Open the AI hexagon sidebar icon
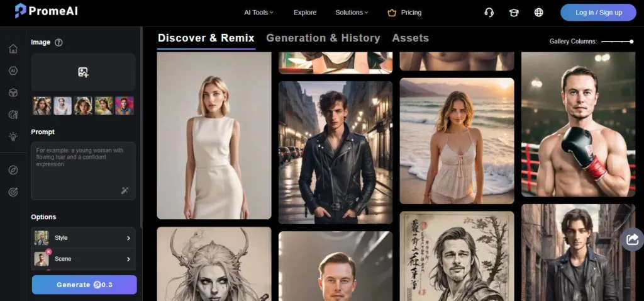Image resolution: width=644 pixels, height=301 pixels. click(13, 71)
